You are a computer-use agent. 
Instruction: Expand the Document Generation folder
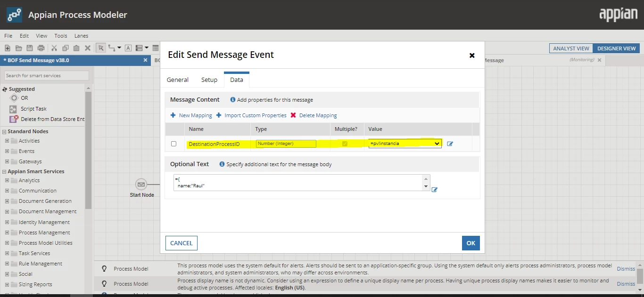click(x=7, y=201)
